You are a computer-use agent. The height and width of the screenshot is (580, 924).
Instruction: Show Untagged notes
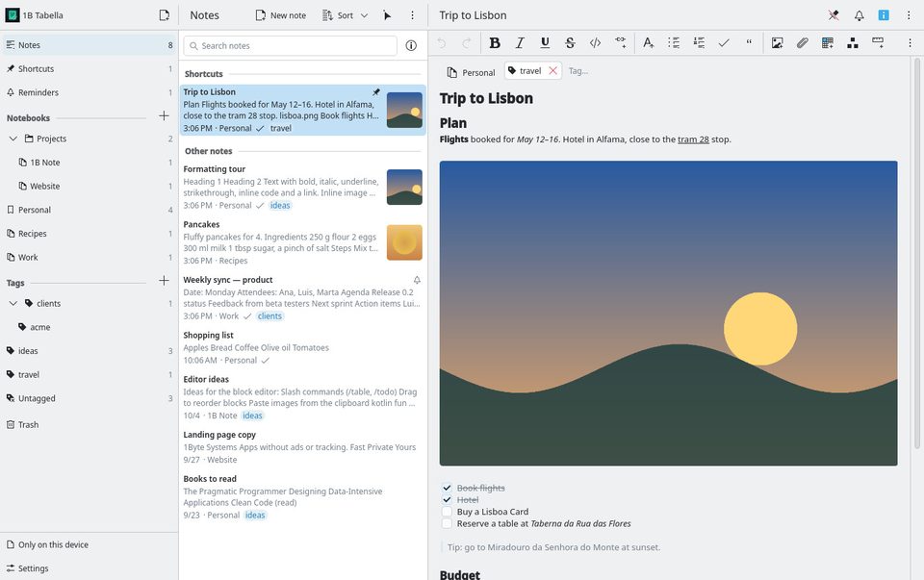point(89,398)
